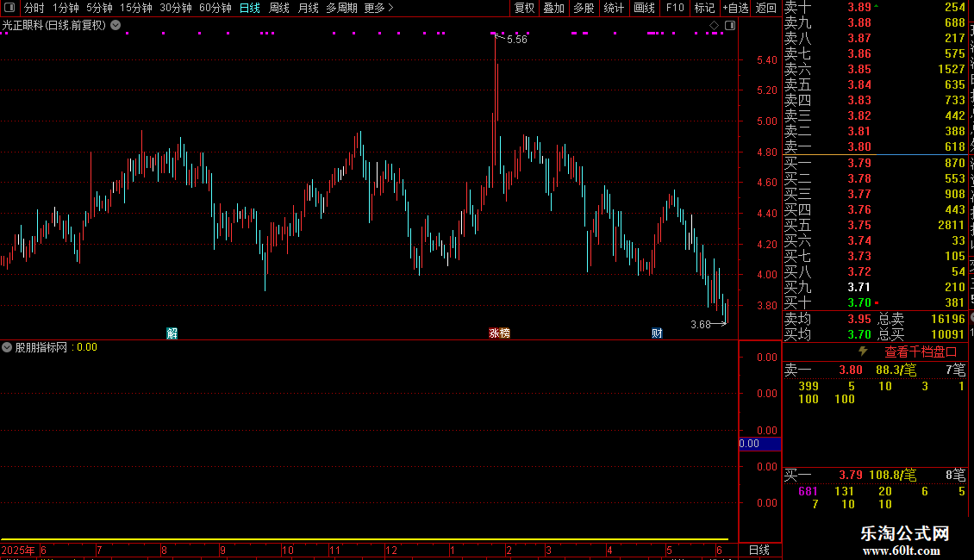Click the 5.56 high price label

coord(517,39)
